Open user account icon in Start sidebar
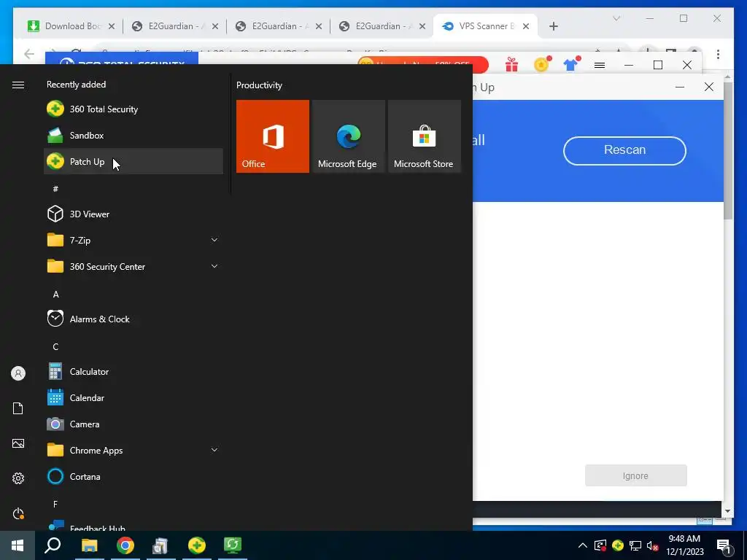This screenshot has width=747, height=560. click(x=18, y=373)
